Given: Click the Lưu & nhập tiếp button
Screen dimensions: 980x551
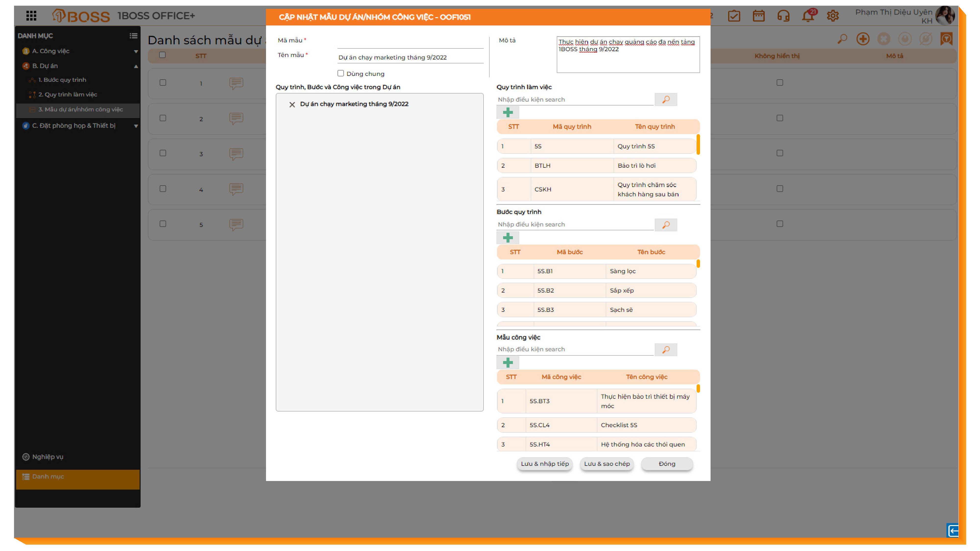Looking at the screenshot, I should point(544,464).
